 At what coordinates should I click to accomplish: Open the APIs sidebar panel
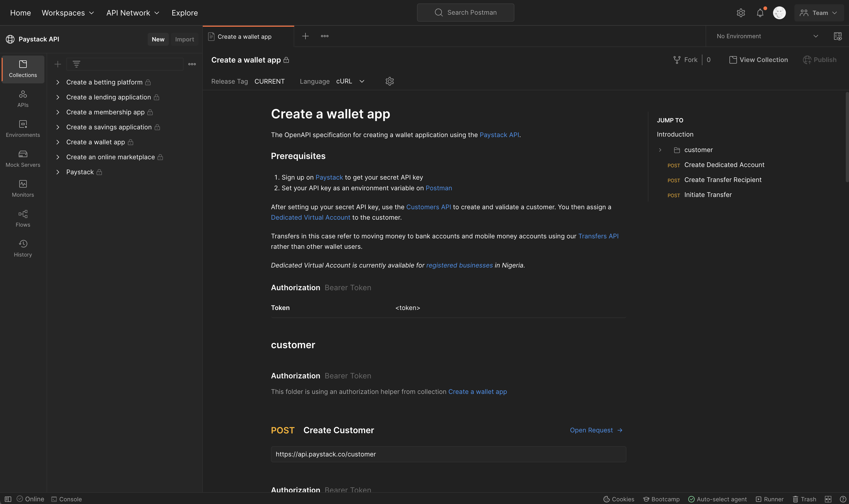click(23, 99)
